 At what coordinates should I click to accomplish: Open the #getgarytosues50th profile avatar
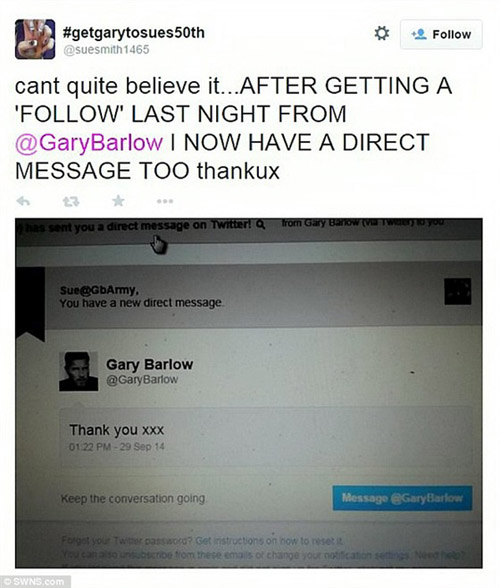click(x=35, y=39)
